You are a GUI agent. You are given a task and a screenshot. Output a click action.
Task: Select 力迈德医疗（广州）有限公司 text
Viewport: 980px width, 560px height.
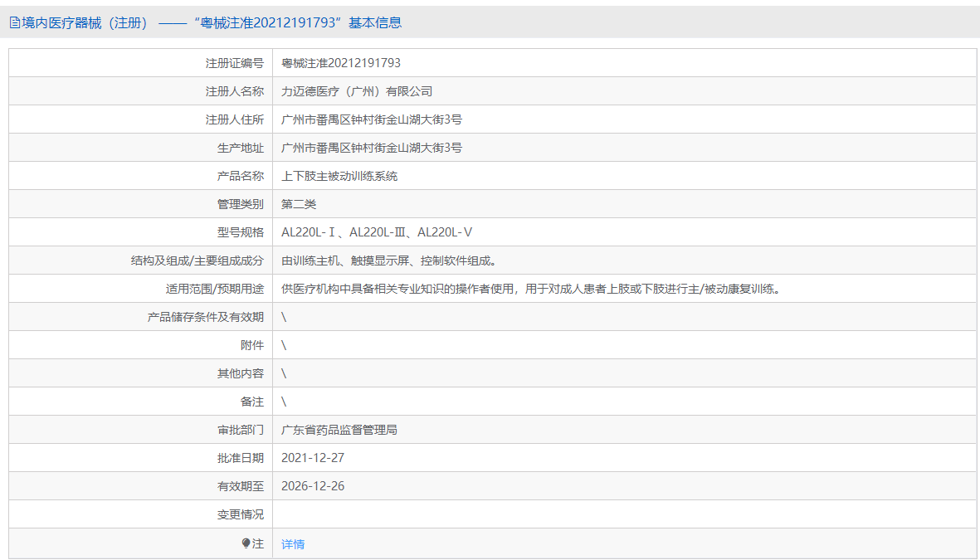point(357,91)
